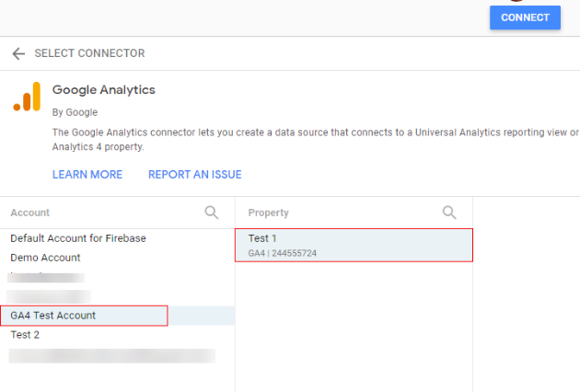This screenshot has width=580, height=392.
Task: Click the SELECT CONNECTOR heading text
Action: point(89,53)
